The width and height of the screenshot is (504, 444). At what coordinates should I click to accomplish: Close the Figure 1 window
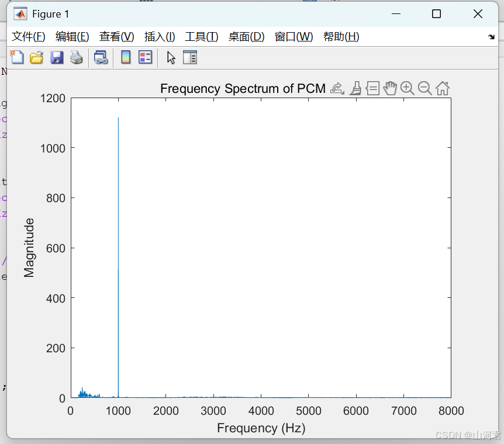(x=478, y=14)
